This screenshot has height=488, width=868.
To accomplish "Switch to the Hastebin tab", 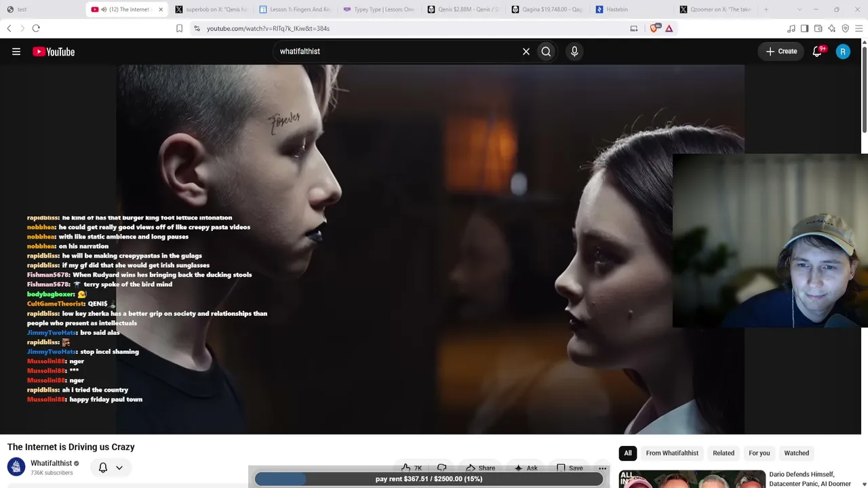I will pyautogui.click(x=631, y=9).
